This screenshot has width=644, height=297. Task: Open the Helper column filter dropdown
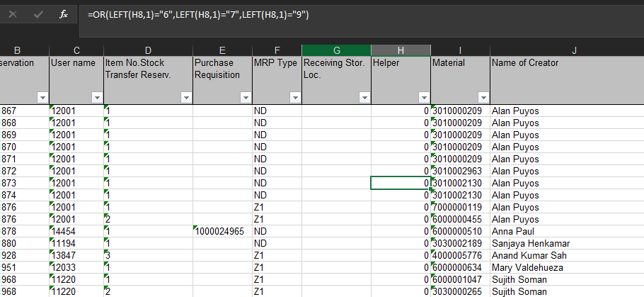coord(425,98)
